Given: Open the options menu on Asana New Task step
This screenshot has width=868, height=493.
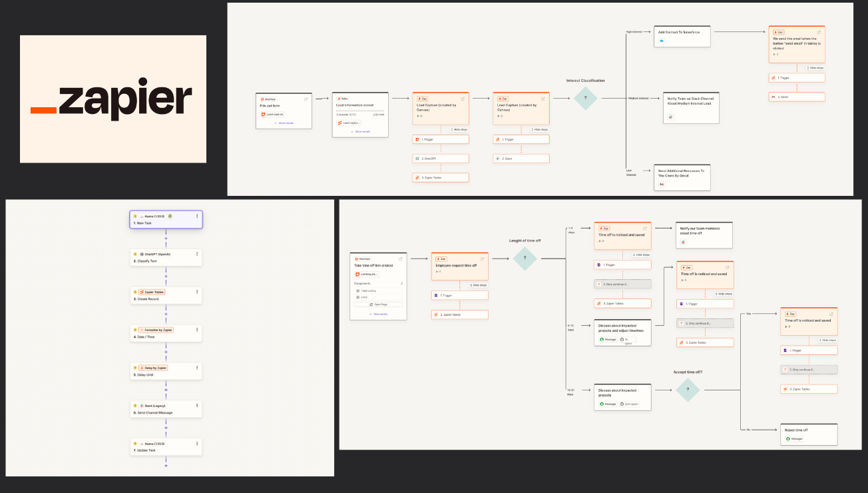Looking at the screenshot, I should [197, 217].
